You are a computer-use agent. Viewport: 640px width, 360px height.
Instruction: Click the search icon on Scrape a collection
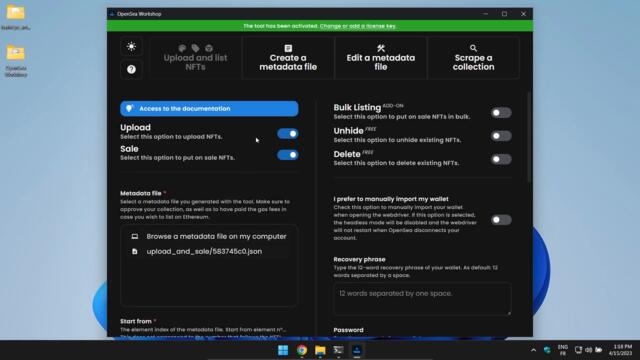473,48
